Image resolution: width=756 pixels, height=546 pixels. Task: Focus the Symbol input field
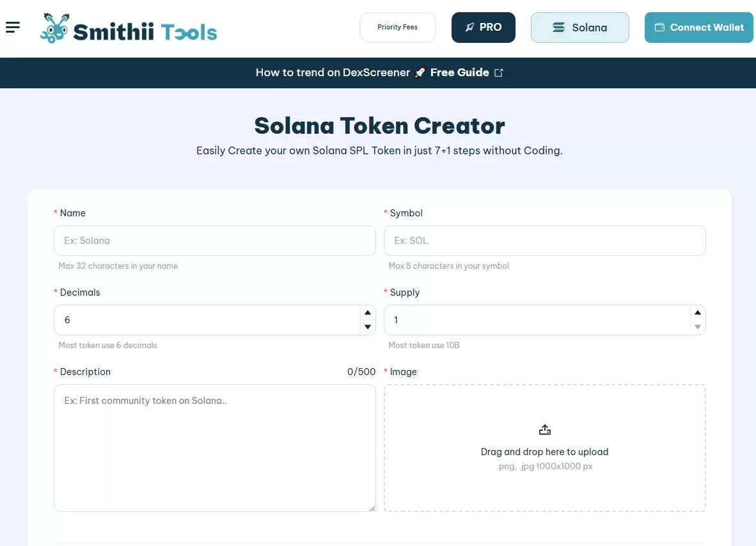click(x=544, y=241)
